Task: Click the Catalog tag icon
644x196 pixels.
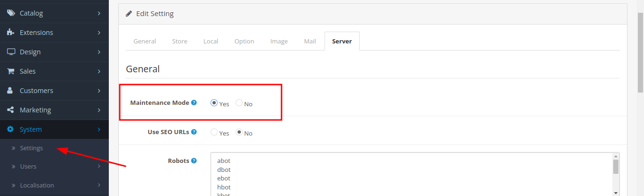Action: [11, 13]
